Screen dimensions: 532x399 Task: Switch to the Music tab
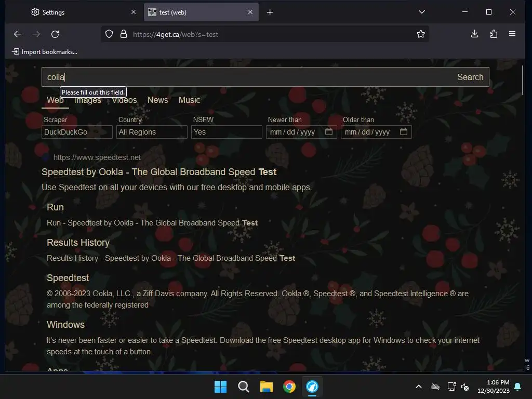[x=189, y=100]
